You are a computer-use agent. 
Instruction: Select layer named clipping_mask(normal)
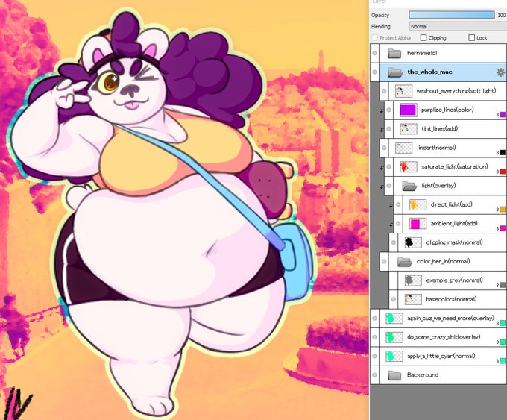click(454, 242)
